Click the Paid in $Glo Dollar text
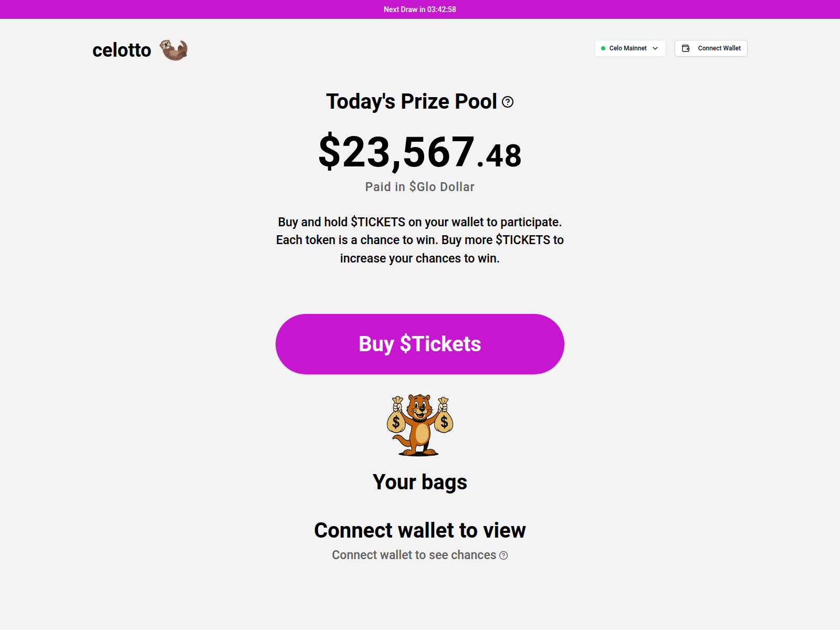 pos(420,187)
